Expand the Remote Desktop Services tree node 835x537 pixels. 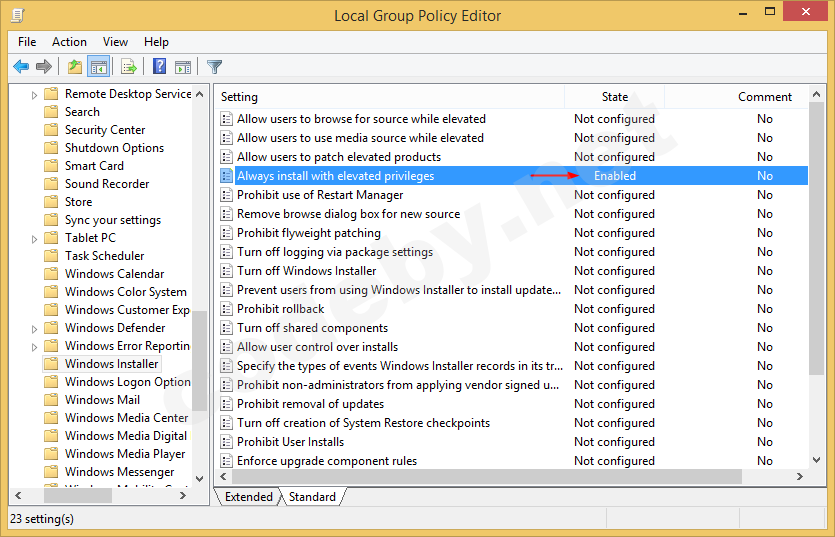pyautogui.click(x=35, y=94)
